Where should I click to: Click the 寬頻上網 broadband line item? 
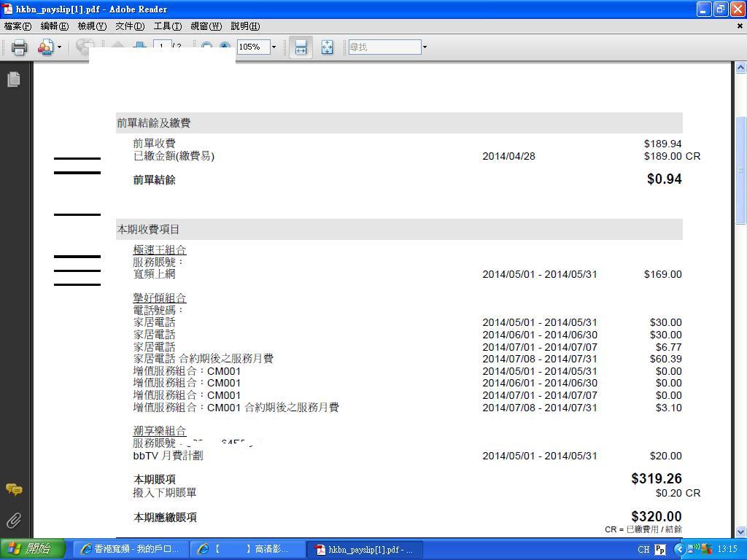pyautogui.click(x=155, y=274)
